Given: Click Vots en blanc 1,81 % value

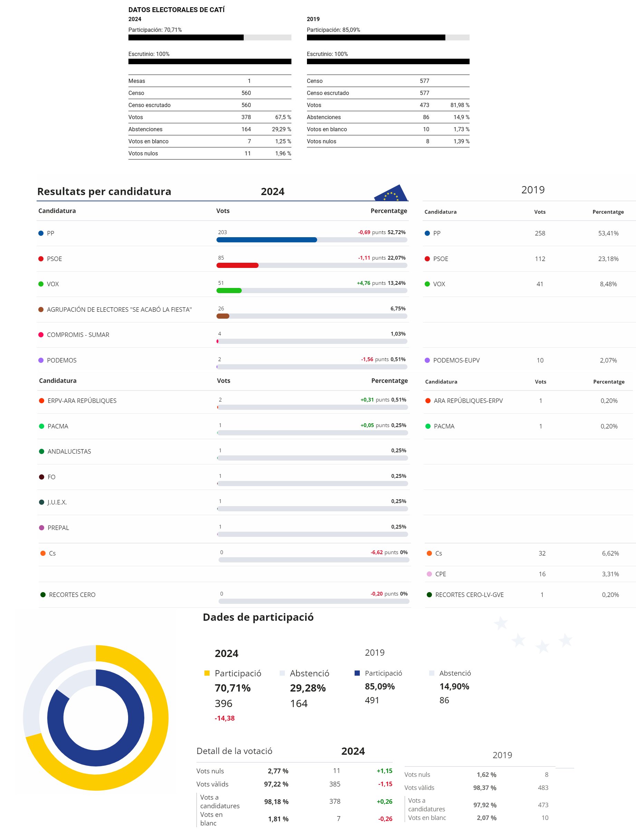Looking at the screenshot, I should pos(278,819).
